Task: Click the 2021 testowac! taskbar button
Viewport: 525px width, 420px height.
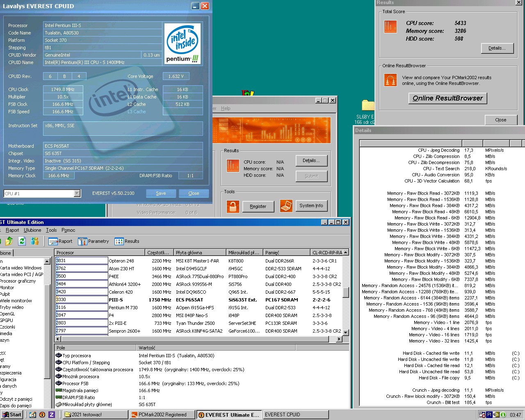Action: pyautogui.click(x=95, y=415)
